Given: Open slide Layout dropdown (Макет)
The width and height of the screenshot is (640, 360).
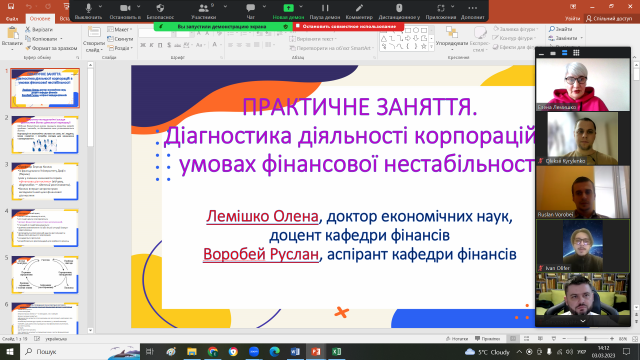Looking at the screenshot, I should [120, 29].
